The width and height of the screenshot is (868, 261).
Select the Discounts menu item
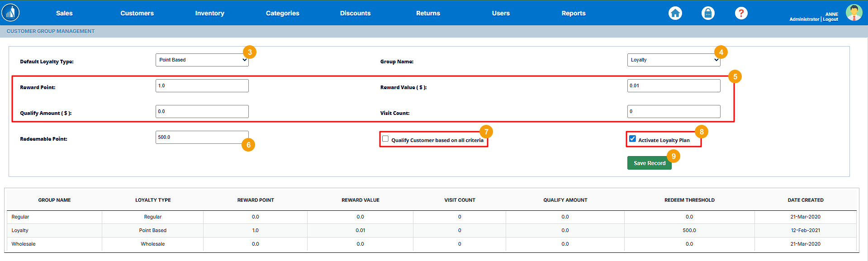355,14
